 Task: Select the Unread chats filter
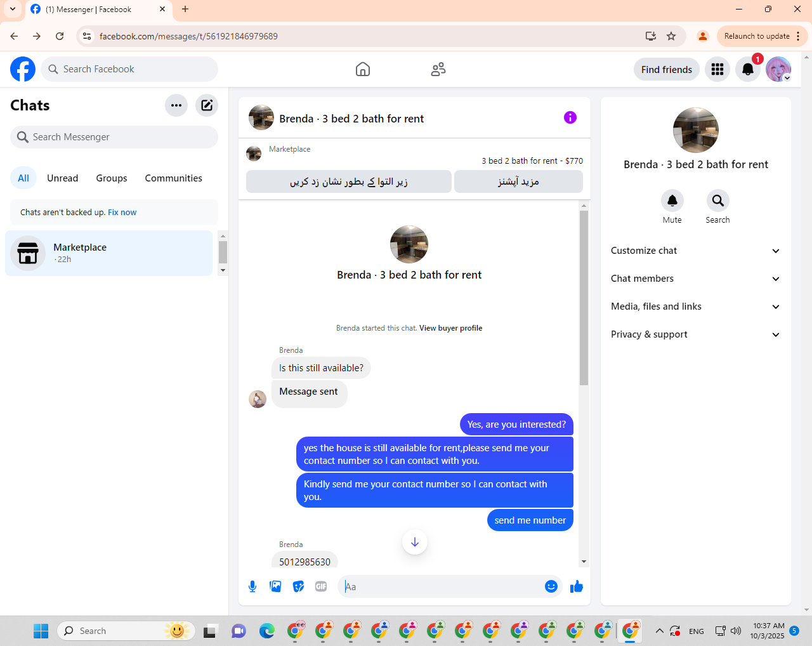coord(63,178)
